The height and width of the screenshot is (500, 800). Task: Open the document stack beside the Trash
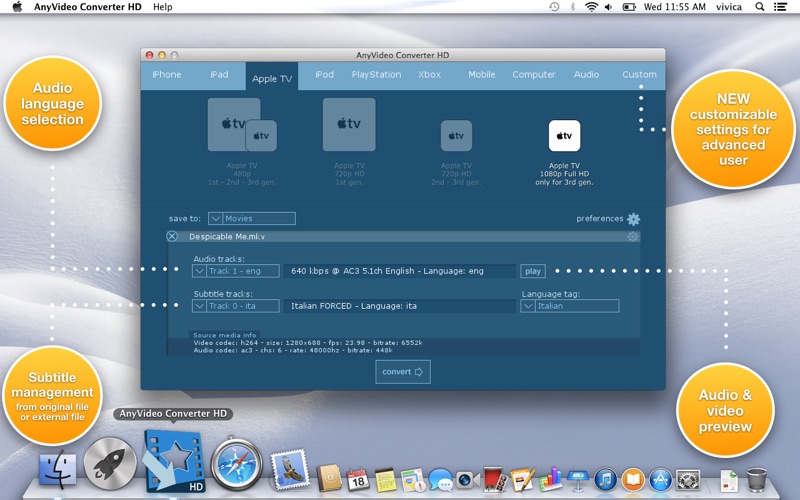coord(729,480)
